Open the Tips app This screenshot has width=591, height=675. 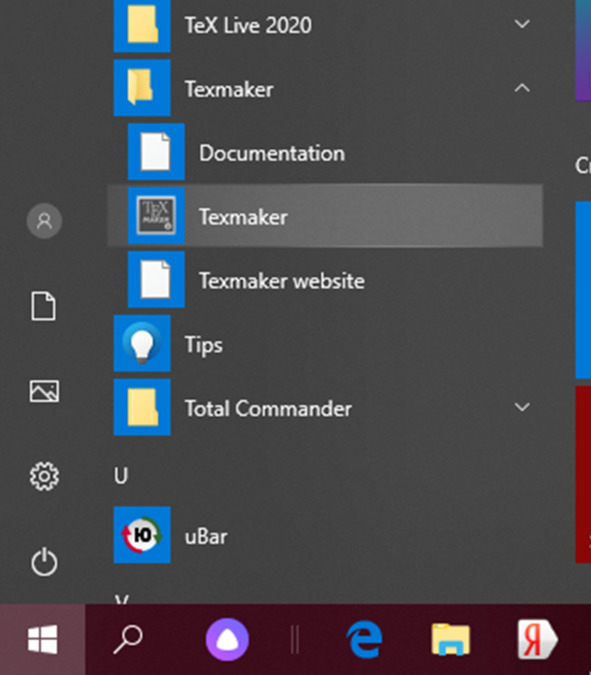pos(325,344)
